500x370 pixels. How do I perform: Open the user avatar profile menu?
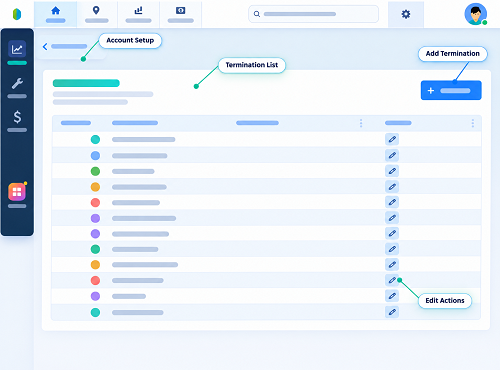tap(476, 14)
